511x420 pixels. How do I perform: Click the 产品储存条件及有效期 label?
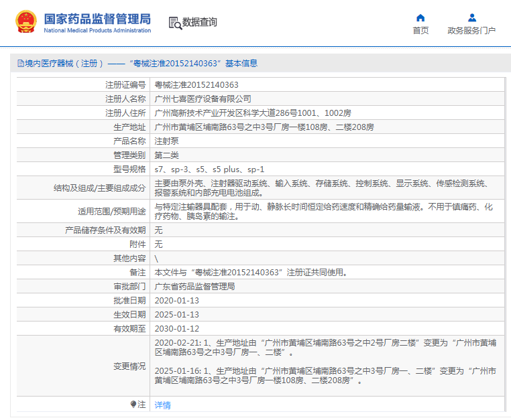105,230
